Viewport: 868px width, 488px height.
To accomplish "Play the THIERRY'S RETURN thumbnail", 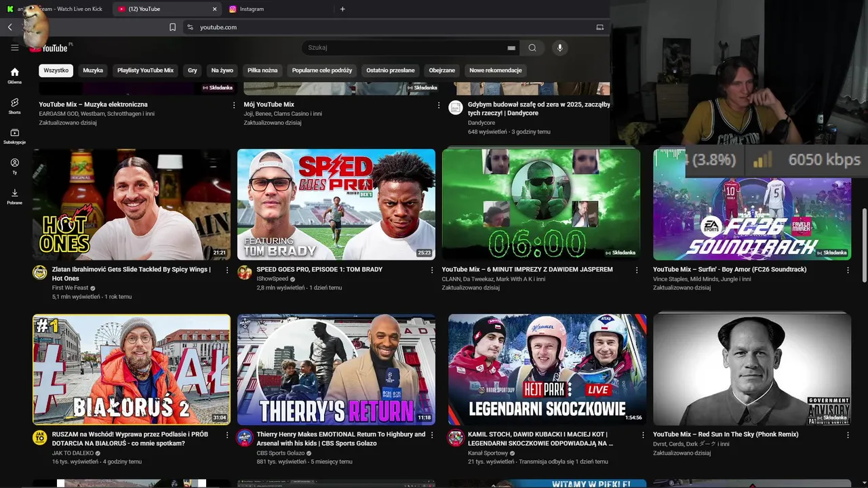I will 336,369.
